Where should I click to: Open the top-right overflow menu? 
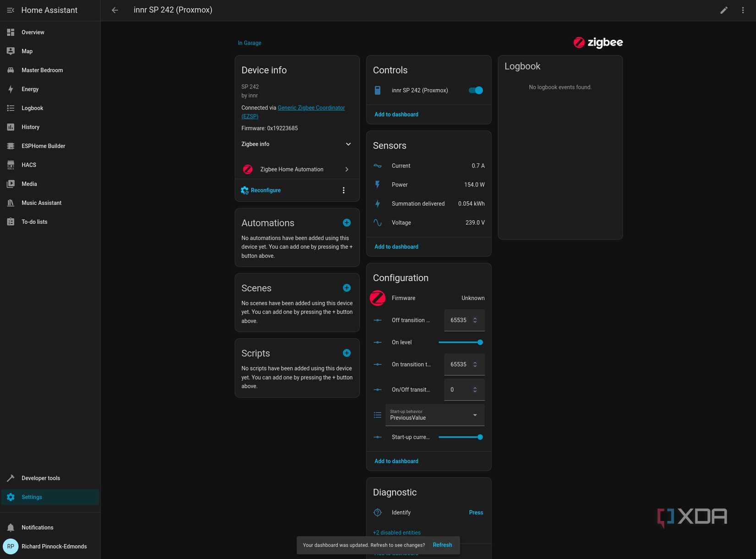(x=743, y=10)
